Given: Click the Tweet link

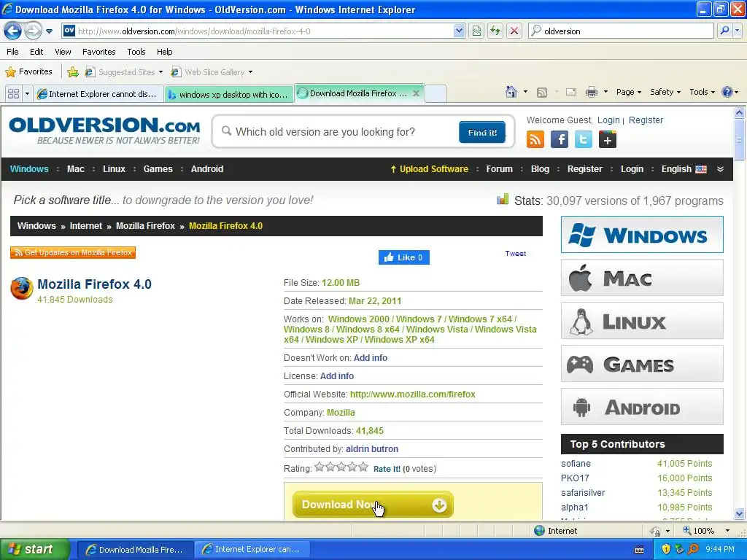Looking at the screenshot, I should point(516,253).
